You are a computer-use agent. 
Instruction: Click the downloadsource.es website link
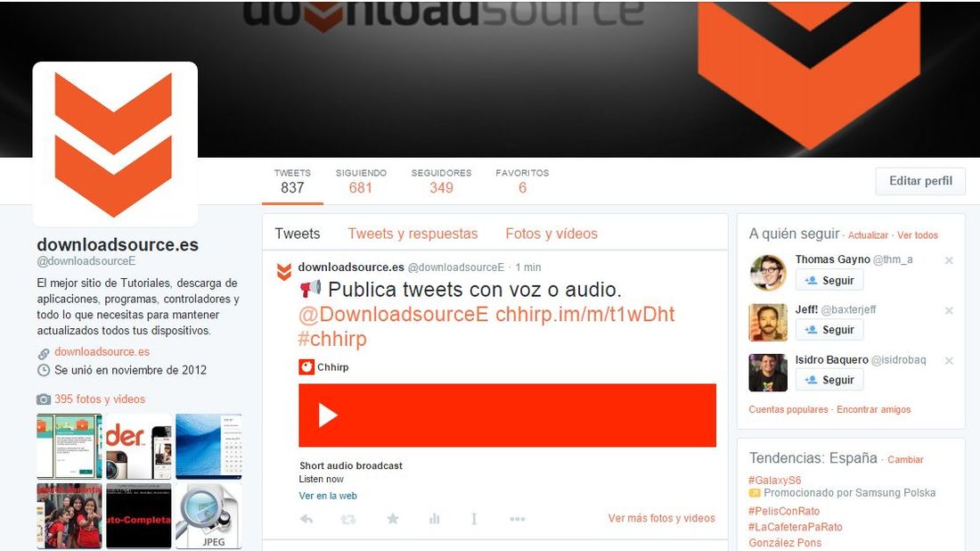click(x=102, y=351)
